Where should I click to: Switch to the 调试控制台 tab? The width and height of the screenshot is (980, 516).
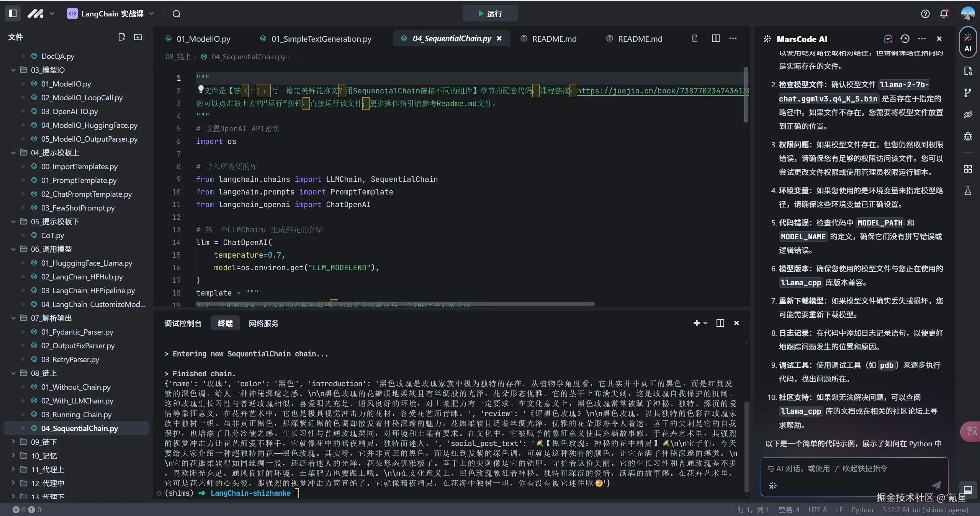point(183,323)
